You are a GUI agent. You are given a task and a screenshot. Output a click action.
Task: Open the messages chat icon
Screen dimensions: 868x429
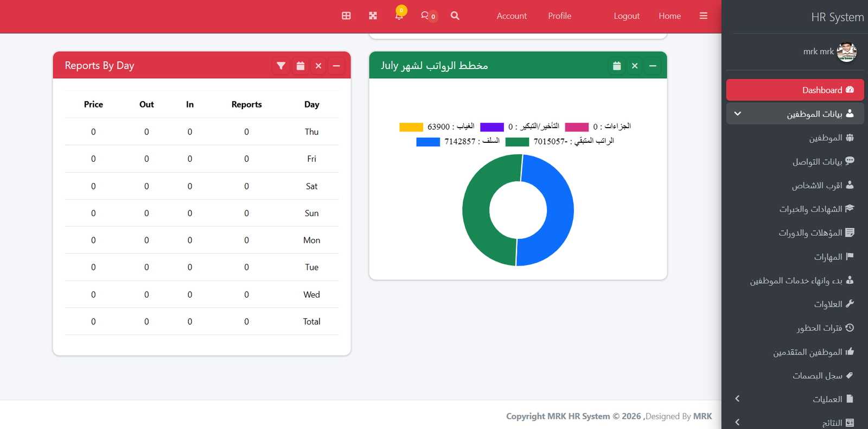(x=425, y=16)
